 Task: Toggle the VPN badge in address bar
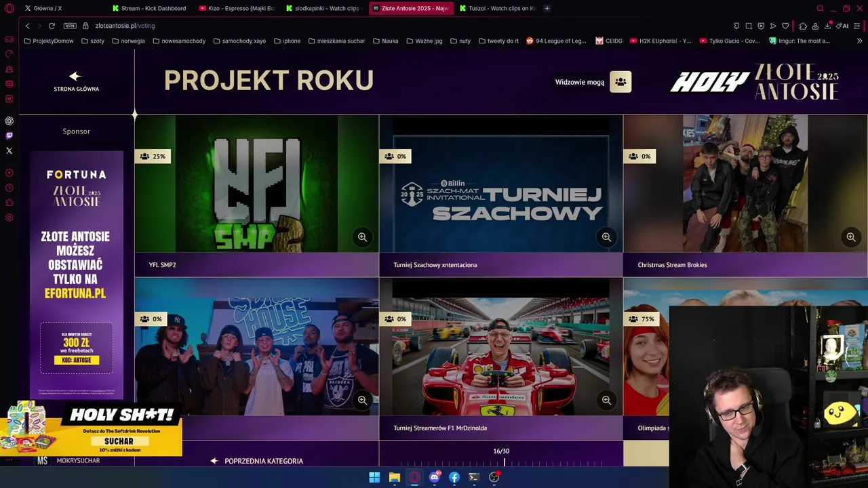click(70, 26)
